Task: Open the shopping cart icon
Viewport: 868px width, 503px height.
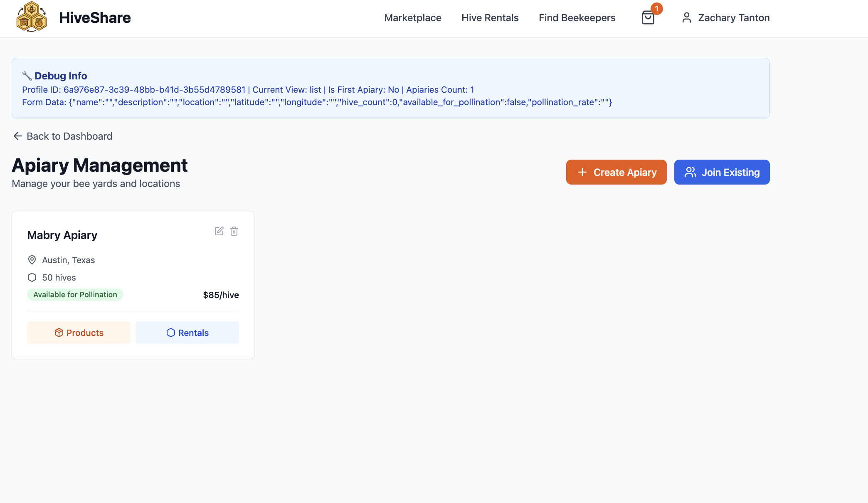Action: (x=648, y=18)
